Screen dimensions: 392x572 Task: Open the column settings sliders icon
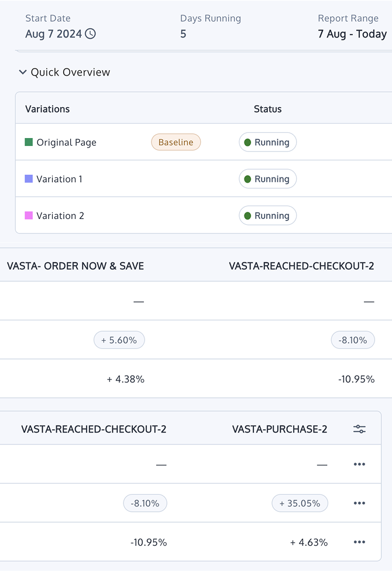[x=359, y=429]
